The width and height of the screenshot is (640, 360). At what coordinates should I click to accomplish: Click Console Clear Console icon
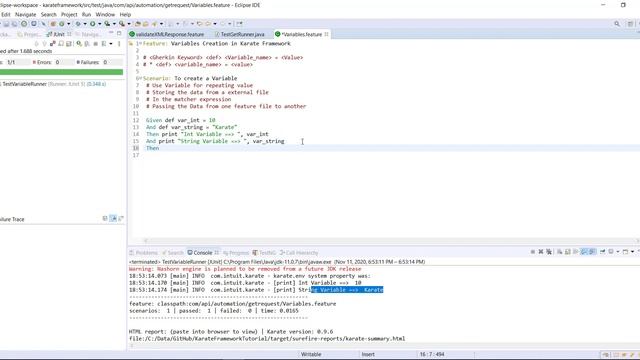pyautogui.click(x=560, y=252)
